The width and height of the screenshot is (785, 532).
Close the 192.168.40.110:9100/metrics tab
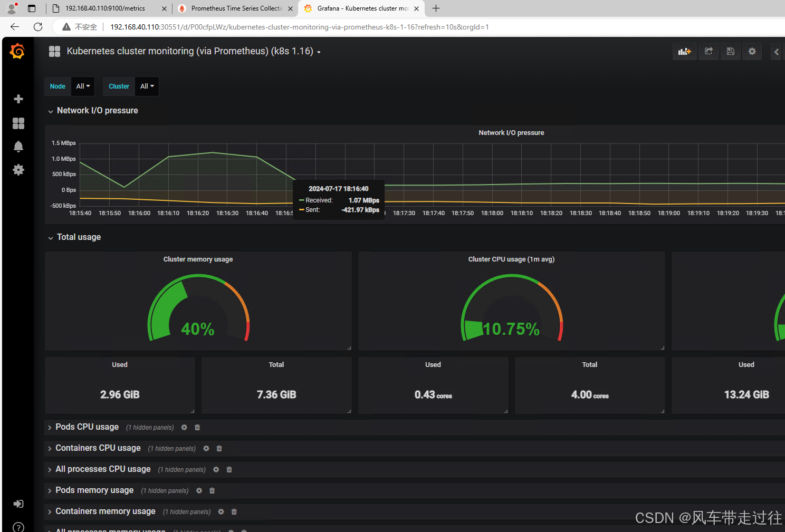[164, 8]
